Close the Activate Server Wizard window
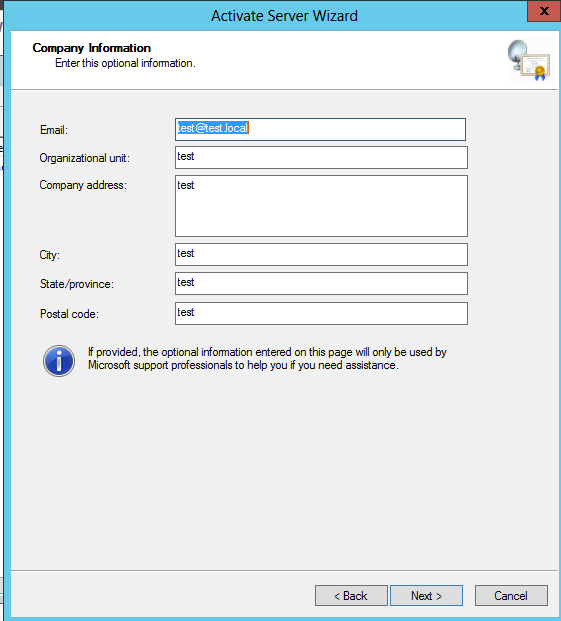561x621 pixels. tap(544, 11)
